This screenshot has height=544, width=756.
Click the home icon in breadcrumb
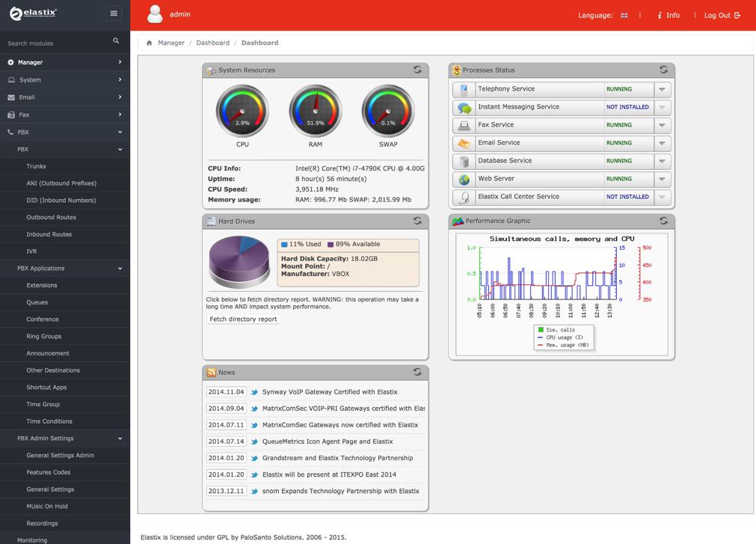pos(149,43)
